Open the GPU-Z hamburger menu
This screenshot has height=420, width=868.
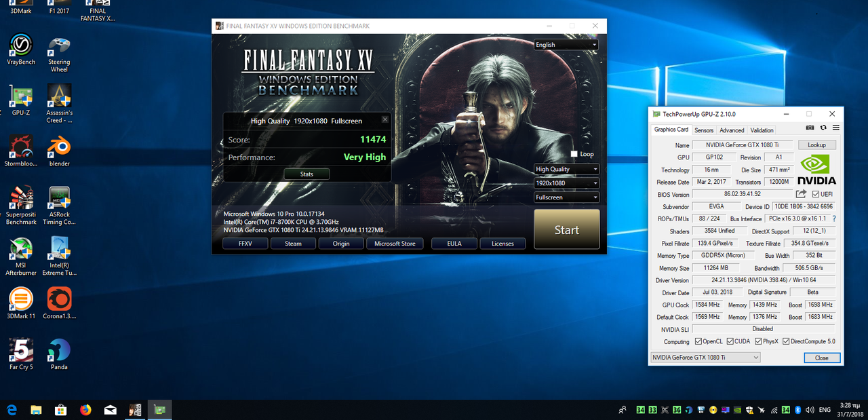(836, 128)
